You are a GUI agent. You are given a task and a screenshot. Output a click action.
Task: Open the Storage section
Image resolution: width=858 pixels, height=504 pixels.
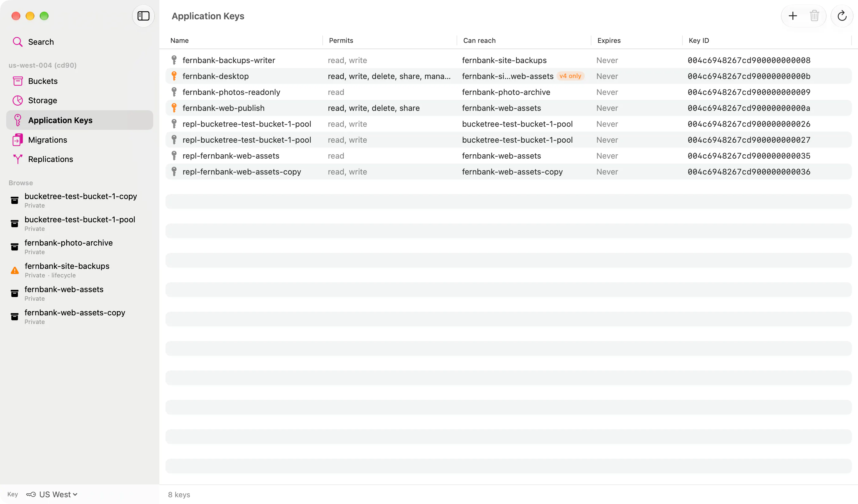tap(80, 100)
